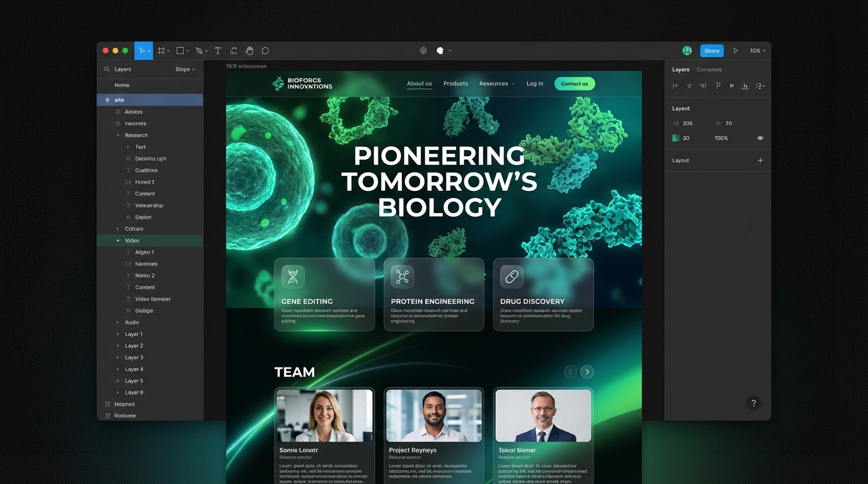Viewport: 868px width, 484px height.
Task: Click the align left icon
Action: pyautogui.click(x=676, y=86)
